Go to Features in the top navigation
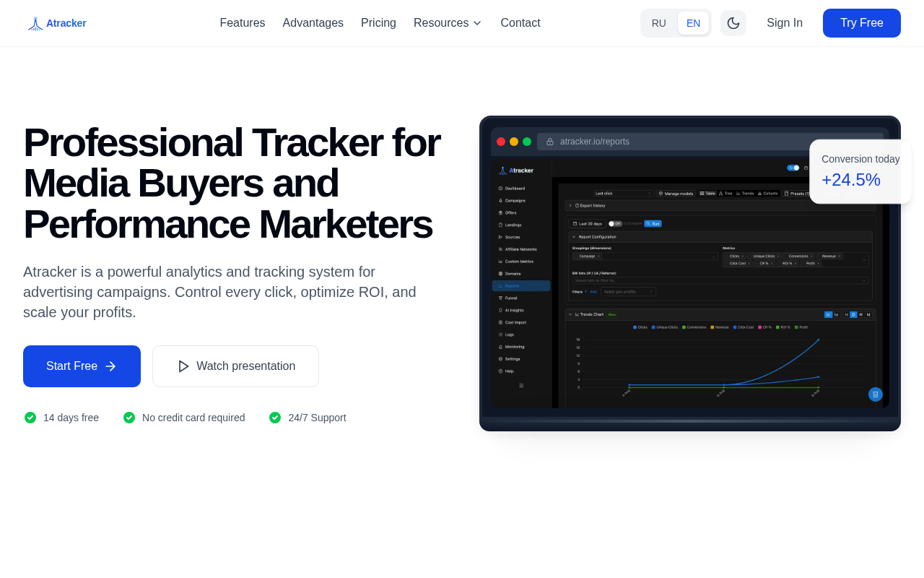 tap(243, 23)
